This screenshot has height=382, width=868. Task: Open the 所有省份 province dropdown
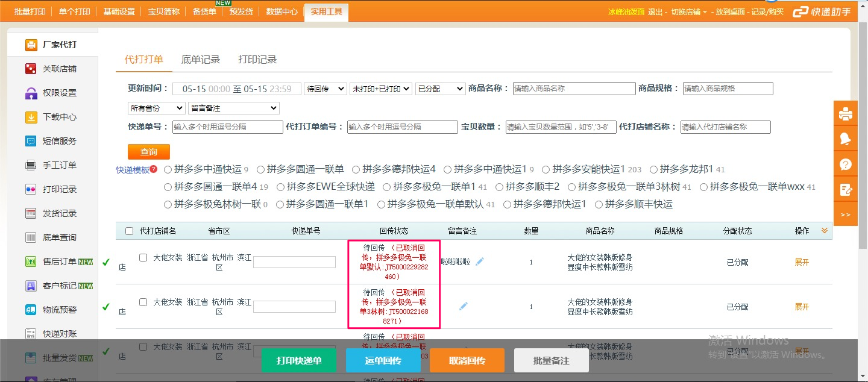click(x=157, y=108)
